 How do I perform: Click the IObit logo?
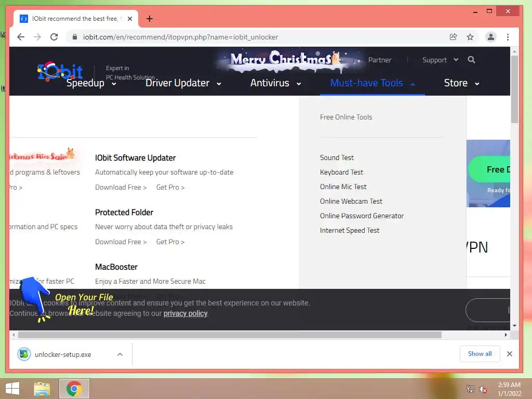[60, 71]
